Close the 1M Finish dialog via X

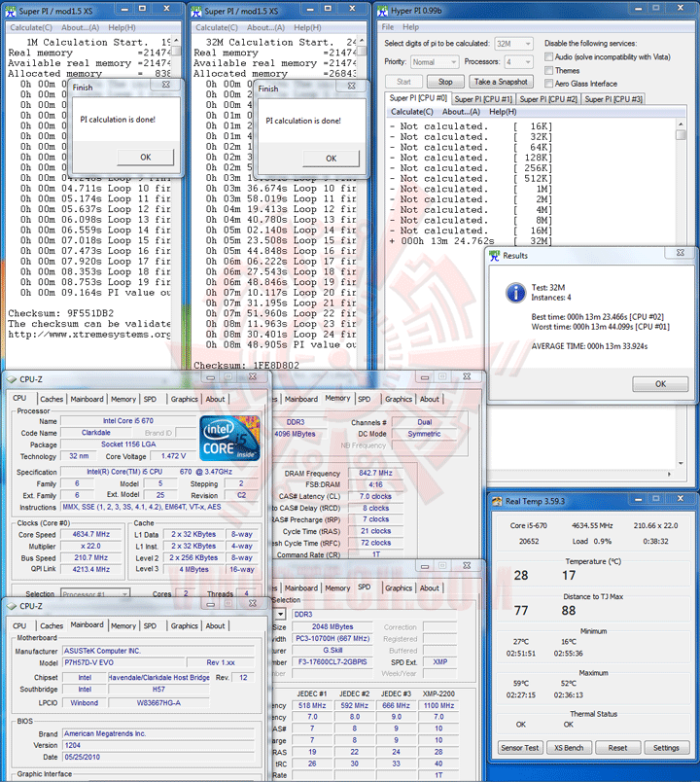coord(166,85)
